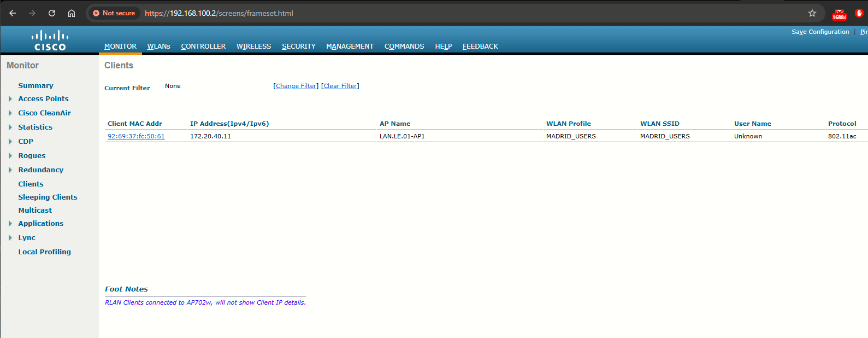Open the COMMANDS menu

pos(404,46)
